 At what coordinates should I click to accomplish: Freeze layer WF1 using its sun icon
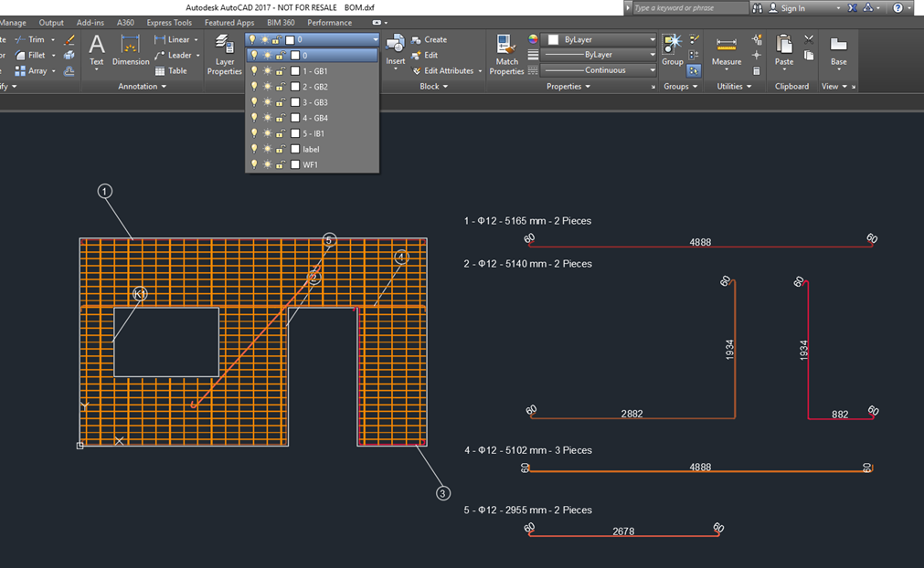[x=267, y=164]
